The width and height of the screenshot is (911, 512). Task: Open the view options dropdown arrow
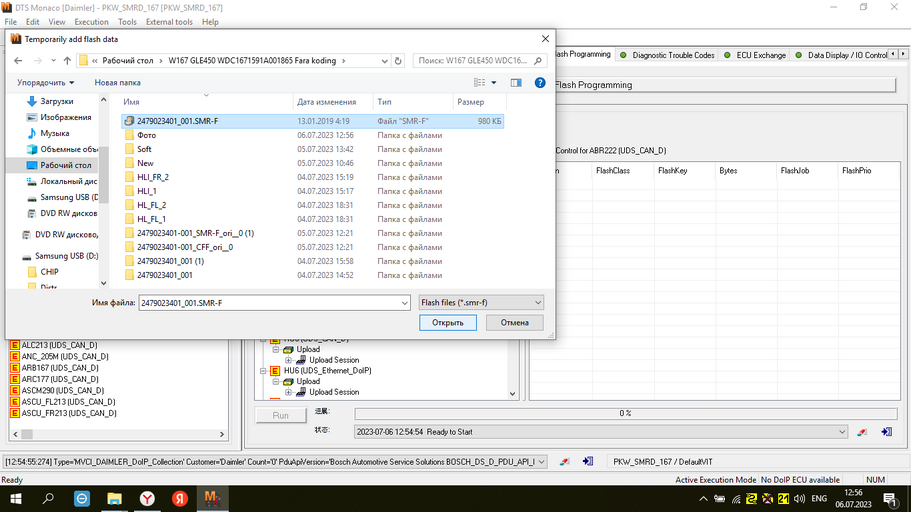tap(494, 83)
